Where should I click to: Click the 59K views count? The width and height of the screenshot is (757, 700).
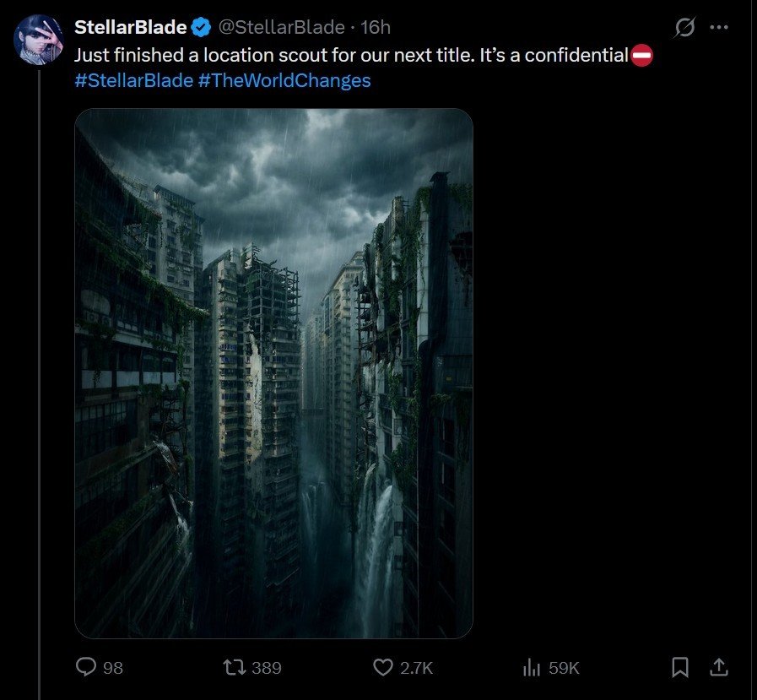pos(564,668)
